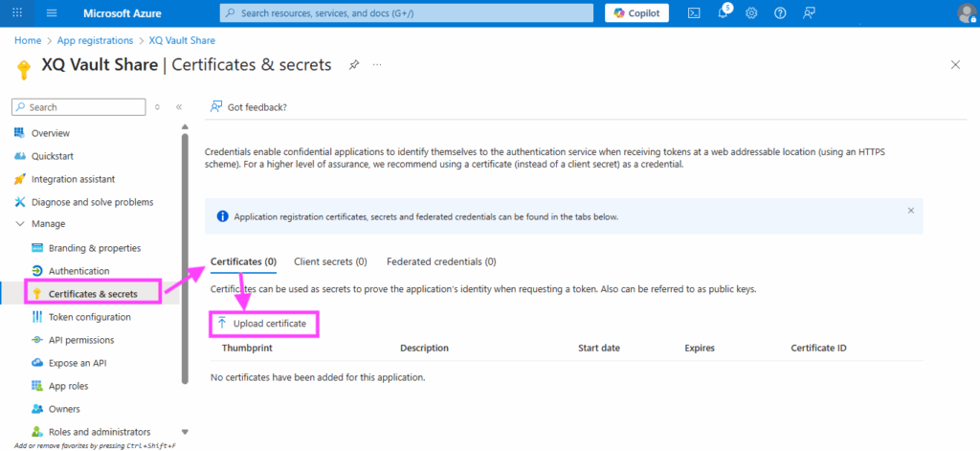Go to App registrations breadcrumb

click(95, 40)
